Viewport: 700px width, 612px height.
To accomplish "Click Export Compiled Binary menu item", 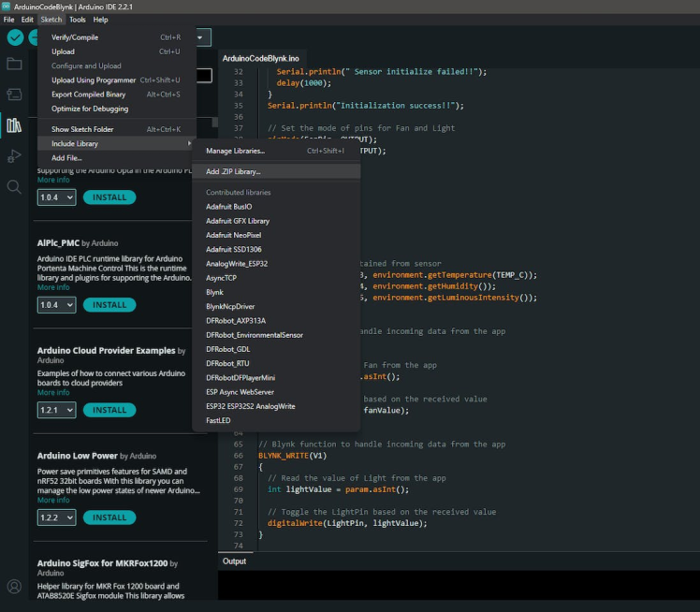I will (x=88, y=95).
